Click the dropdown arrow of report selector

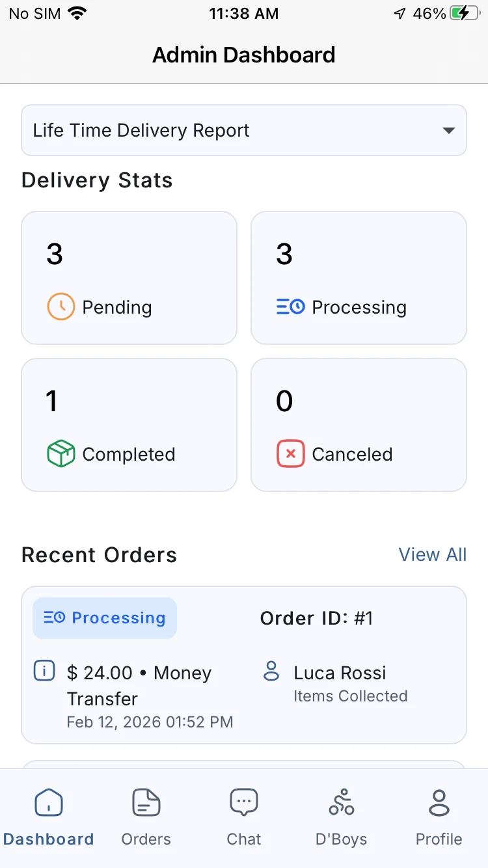[x=448, y=130]
